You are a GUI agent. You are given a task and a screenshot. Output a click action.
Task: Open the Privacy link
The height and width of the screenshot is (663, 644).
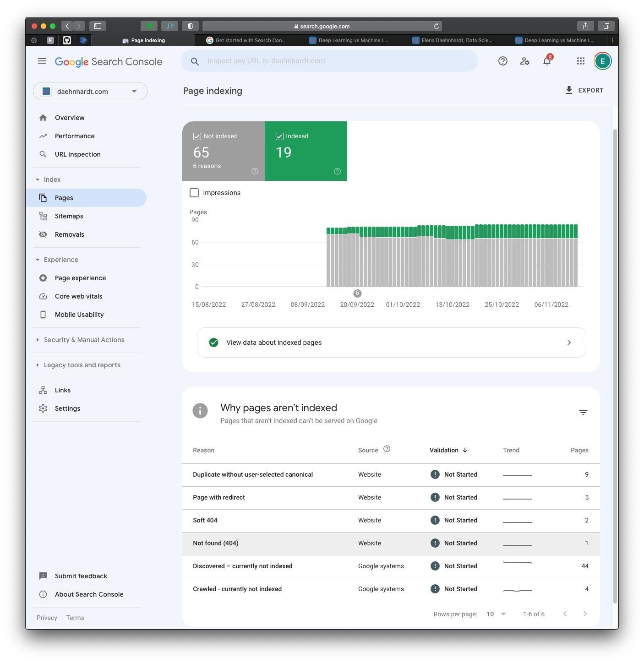tap(47, 618)
